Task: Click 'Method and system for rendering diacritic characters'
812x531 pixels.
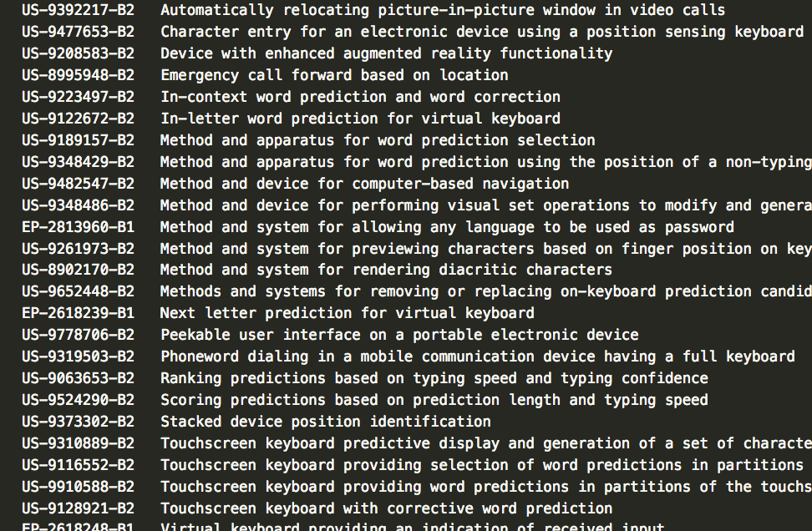Action: [386, 270]
